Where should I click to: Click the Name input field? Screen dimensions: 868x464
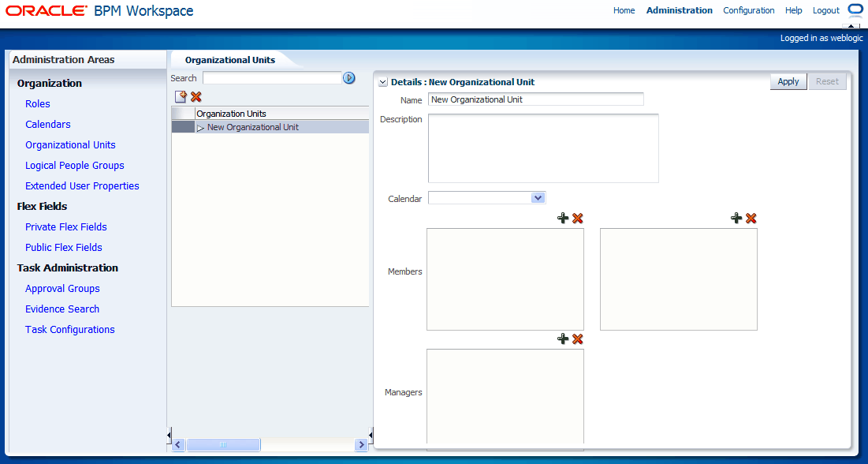click(536, 99)
